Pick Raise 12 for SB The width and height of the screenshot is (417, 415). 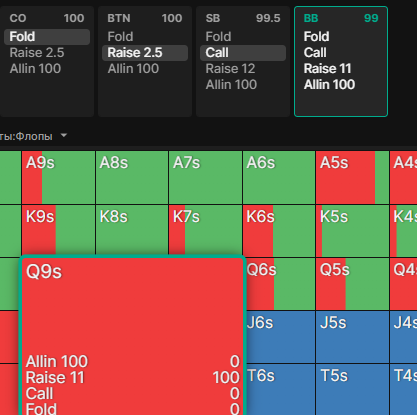click(x=230, y=69)
